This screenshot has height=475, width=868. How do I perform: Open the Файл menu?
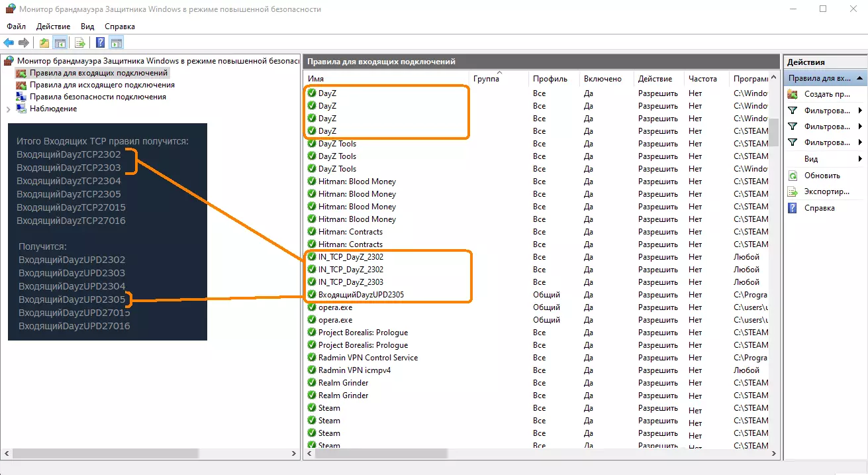click(x=17, y=26)
